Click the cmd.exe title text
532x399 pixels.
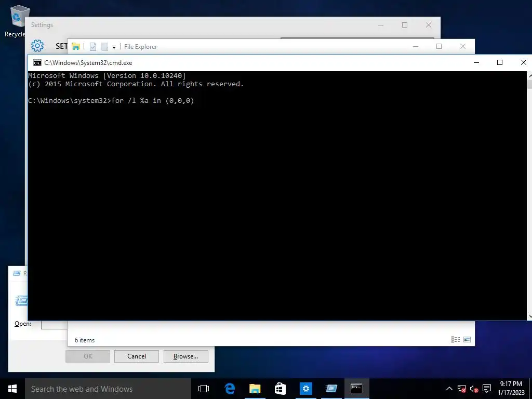[88, 63]
